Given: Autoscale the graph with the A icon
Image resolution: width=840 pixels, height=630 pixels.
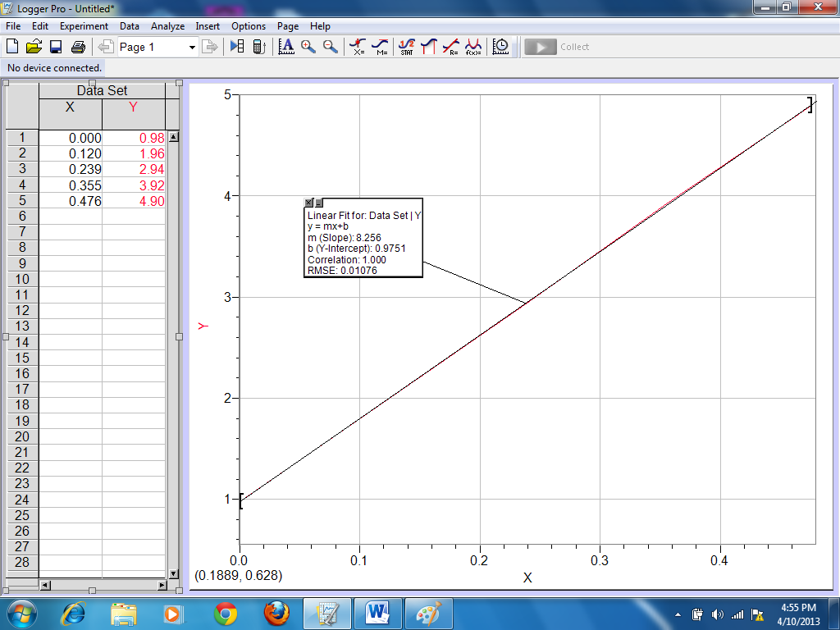Looking at the screenshot, I should [x=286, y=47].
